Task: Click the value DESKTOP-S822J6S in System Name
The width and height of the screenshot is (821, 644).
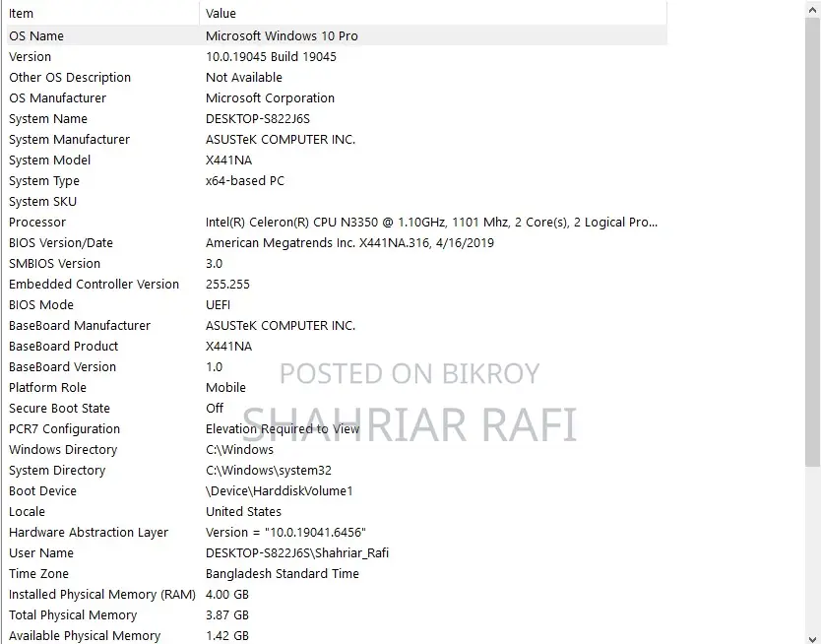Action: [x=258, y=119]
